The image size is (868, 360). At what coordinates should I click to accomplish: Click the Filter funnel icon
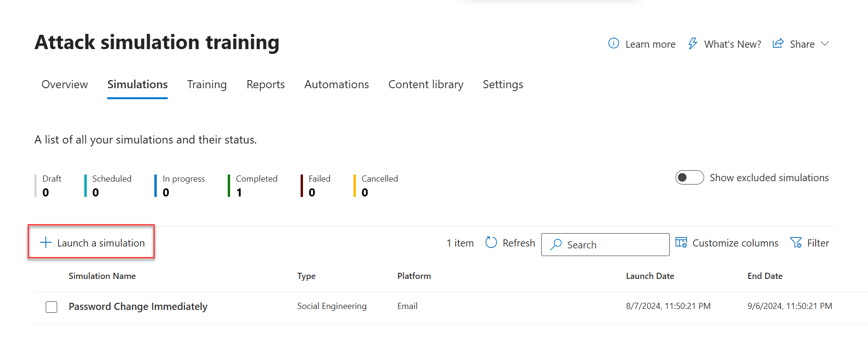point(796,243)
